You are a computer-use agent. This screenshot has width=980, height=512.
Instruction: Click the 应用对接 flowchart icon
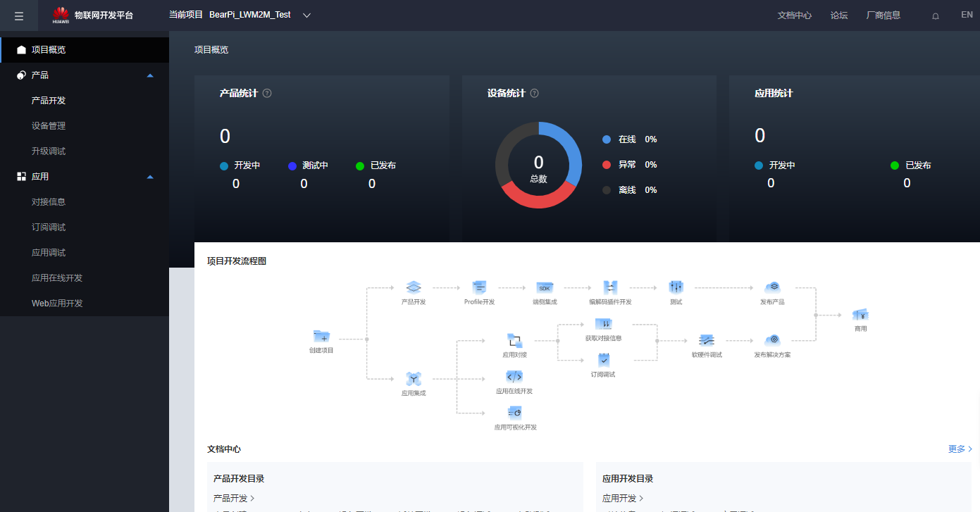pyautogui.click(x=514, y=340)
